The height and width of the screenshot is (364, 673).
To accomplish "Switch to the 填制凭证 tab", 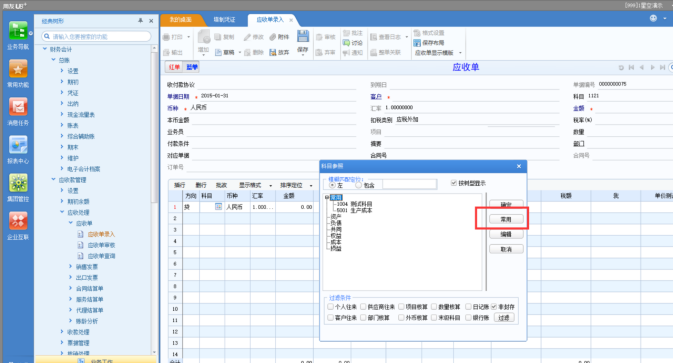I will 224,20.
